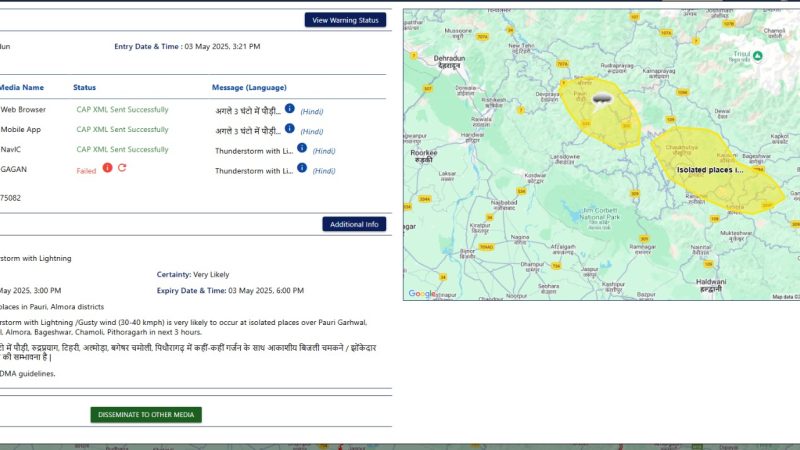Screen dimensions: 800x450
Task: Click Message (Language) column header
Action: [x=249, y=87]
